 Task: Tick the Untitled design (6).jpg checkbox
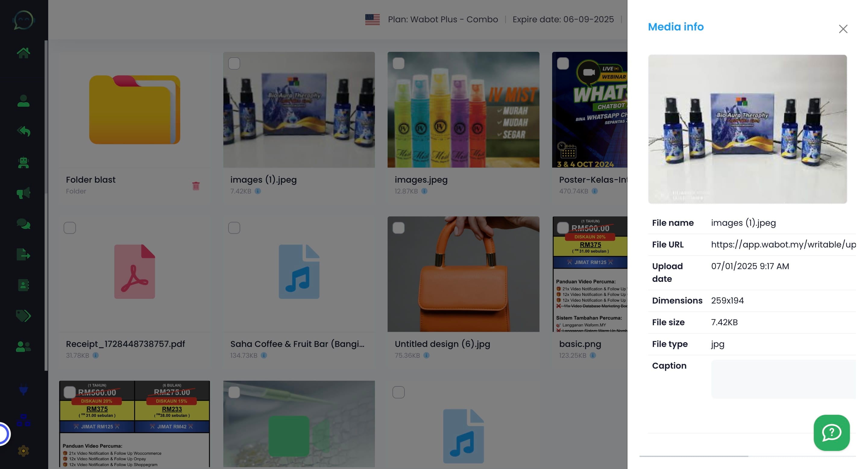(x=398, y=228)
